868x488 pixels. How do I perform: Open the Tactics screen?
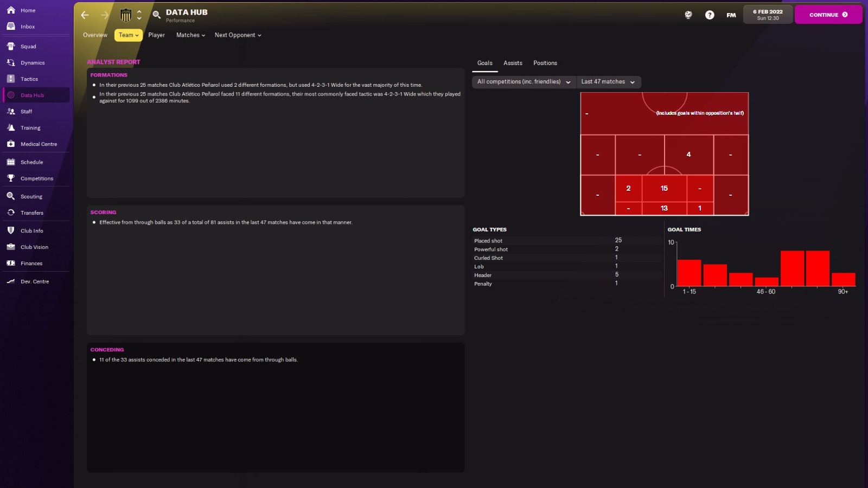29,79
